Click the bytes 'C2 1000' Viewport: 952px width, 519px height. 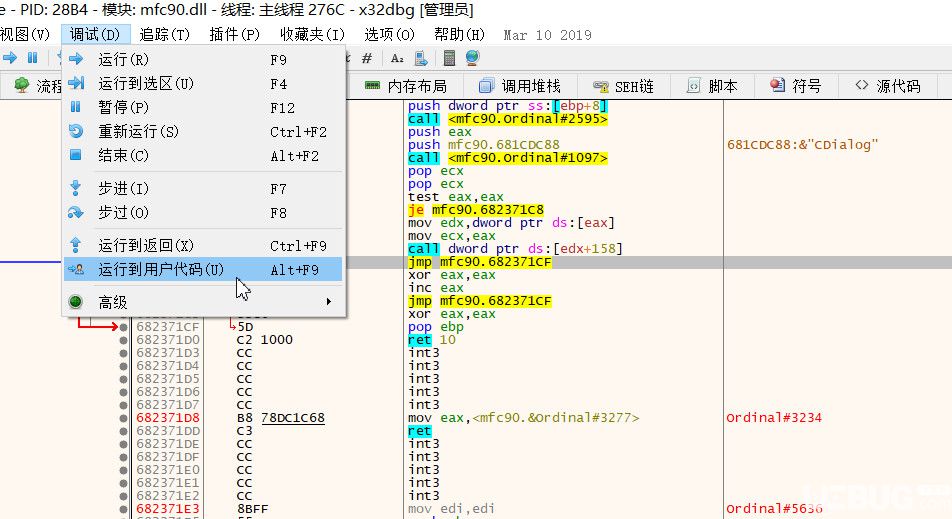click(x=265, y=340)
